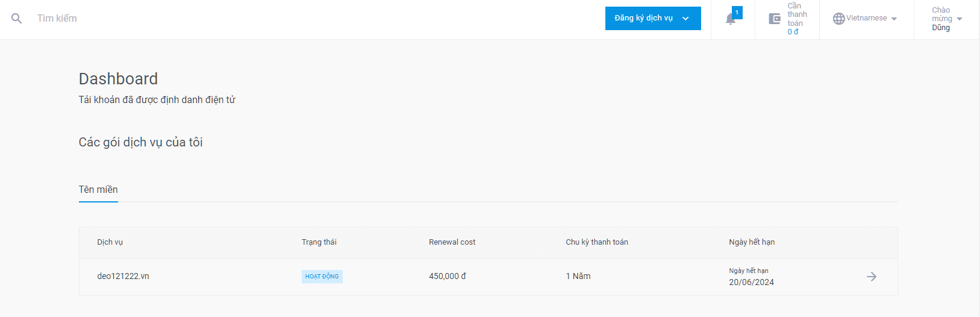Sort by Trạng thái column header
Image resolution: width=980 pixels, height=317 pixels.
pyautogui.click(x=319, y=242)
